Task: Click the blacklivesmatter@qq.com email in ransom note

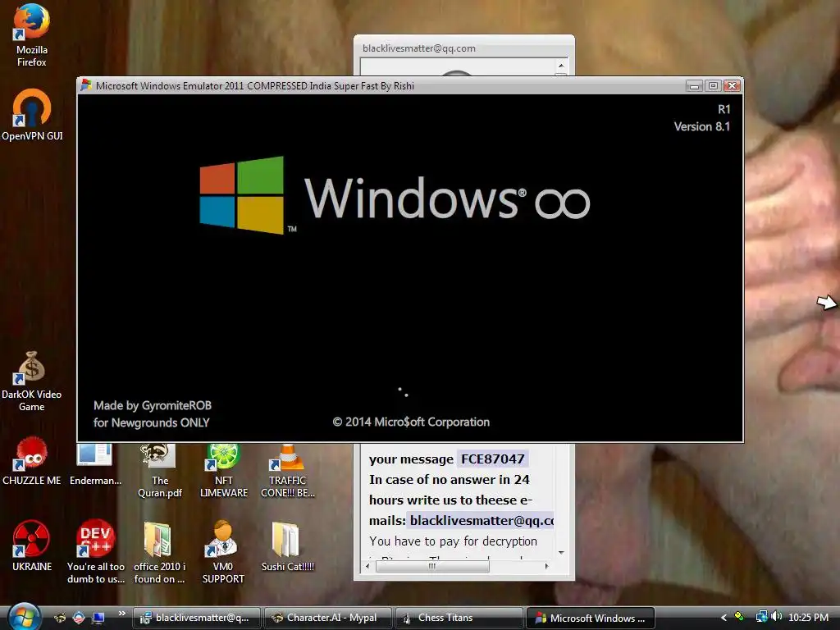Action: click(482, 521)
